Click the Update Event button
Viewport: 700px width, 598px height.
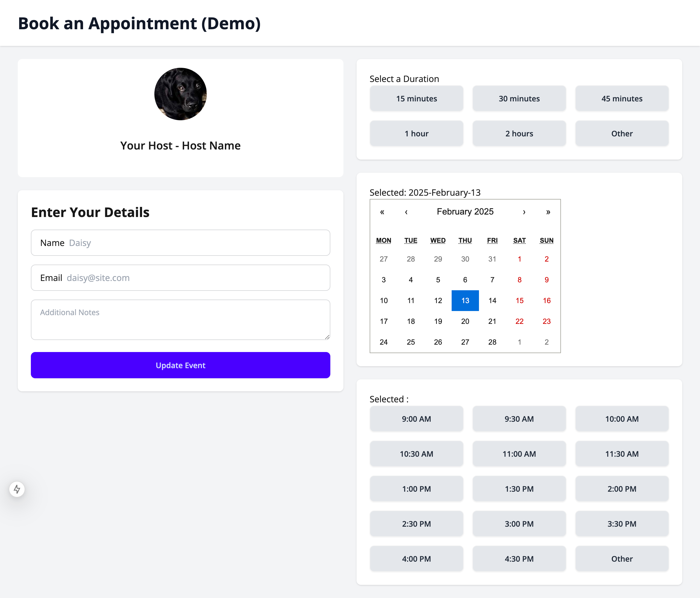(x=180, y=365)
